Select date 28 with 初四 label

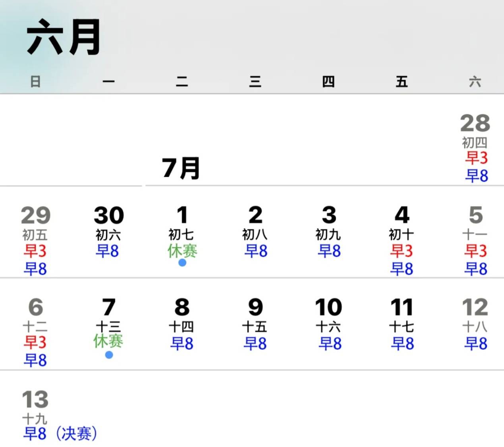475,124
